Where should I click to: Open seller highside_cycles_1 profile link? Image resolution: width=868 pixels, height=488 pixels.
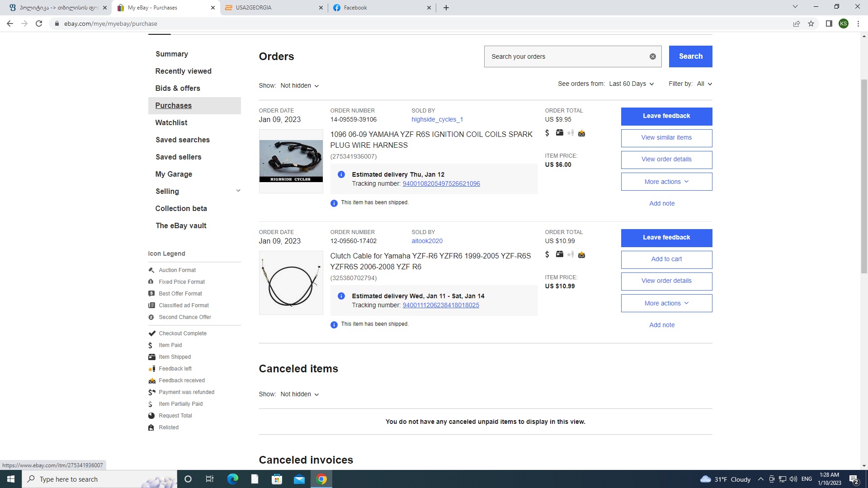tap(437, 120)
